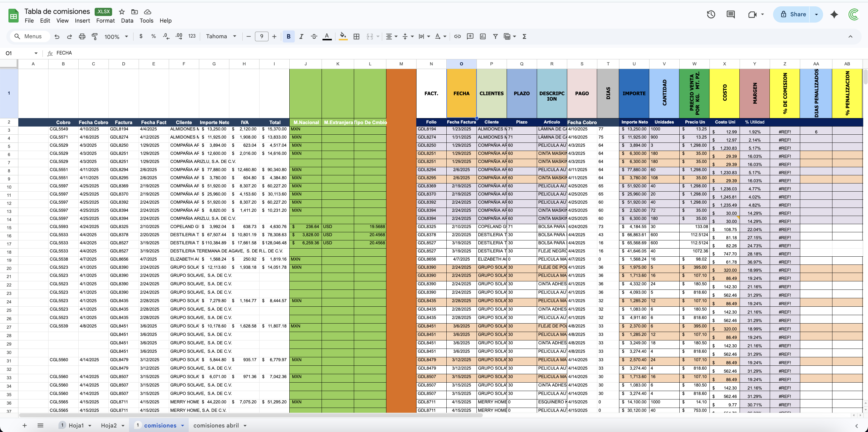868x432 pixels.
Task: Click the Insert chart icon
Action: click(x=483, y=36)
